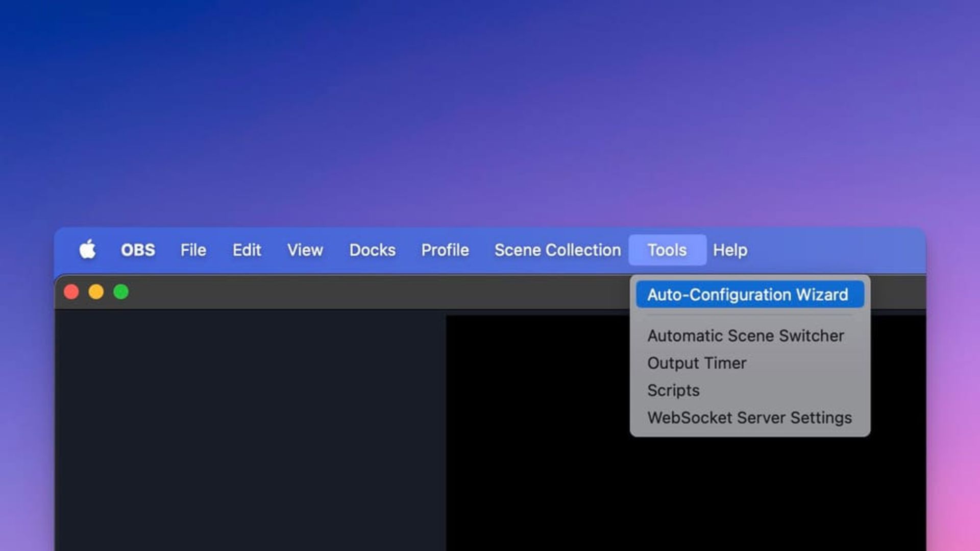Close the OBS window with red button

coord(71,292)
